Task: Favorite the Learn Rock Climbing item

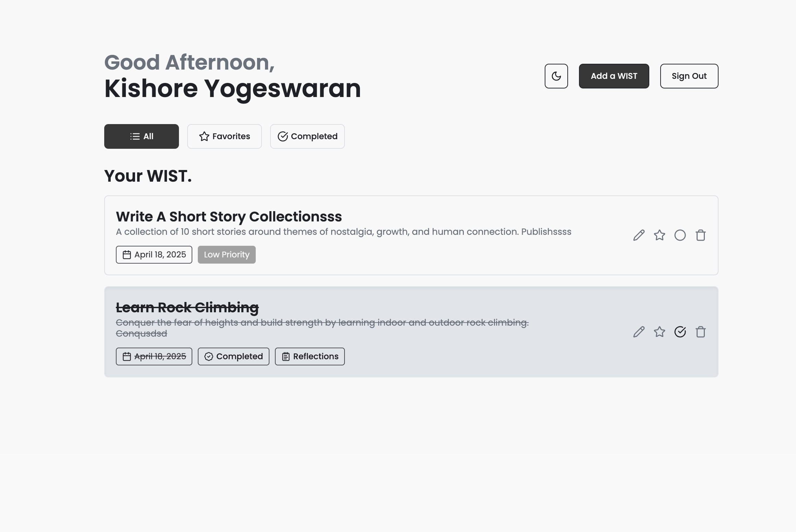Action: tap(659, 332)
